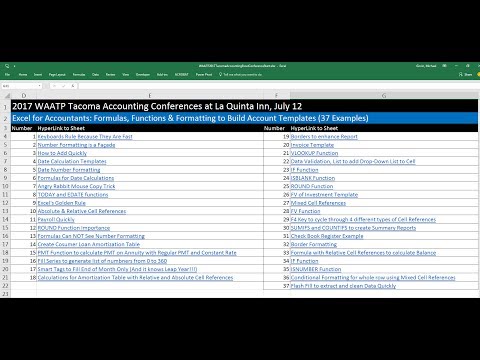
Task: Click the Tell Me lightbulb search box
Action: click(x=240, y=74)
